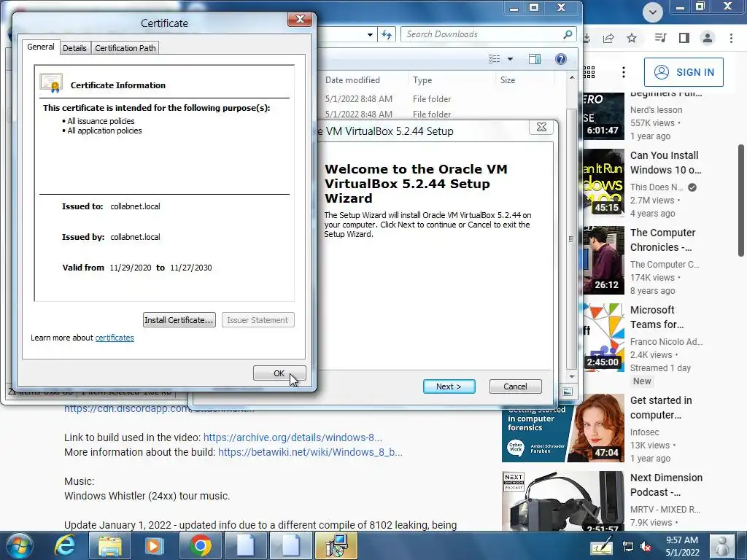Click the muted volume tray icon
Screen dimensions: 747x560
[646, 547]
